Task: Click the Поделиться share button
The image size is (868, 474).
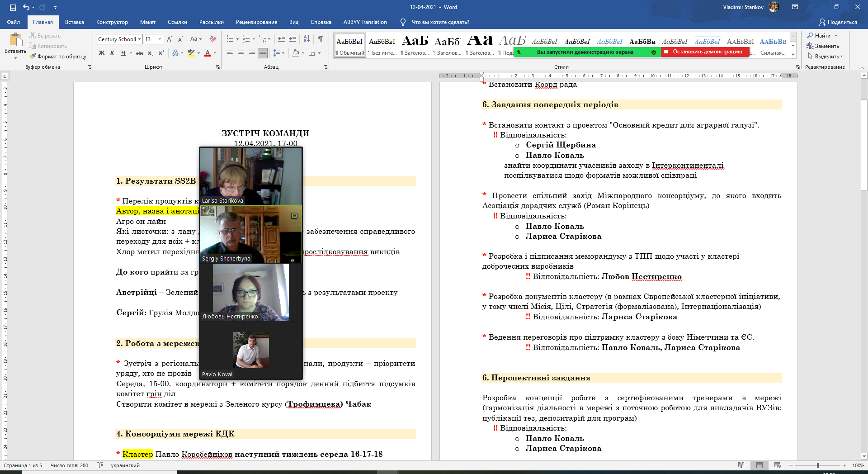Action: (838, 22)
